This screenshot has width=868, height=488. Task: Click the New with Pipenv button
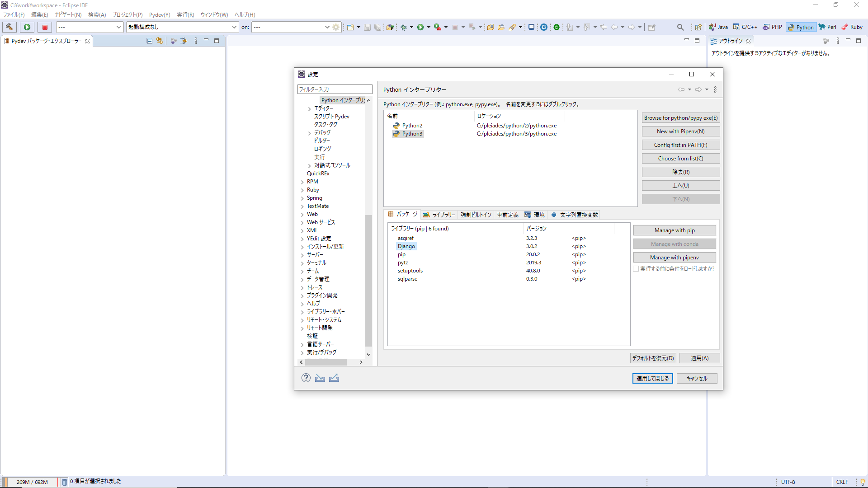680,131
